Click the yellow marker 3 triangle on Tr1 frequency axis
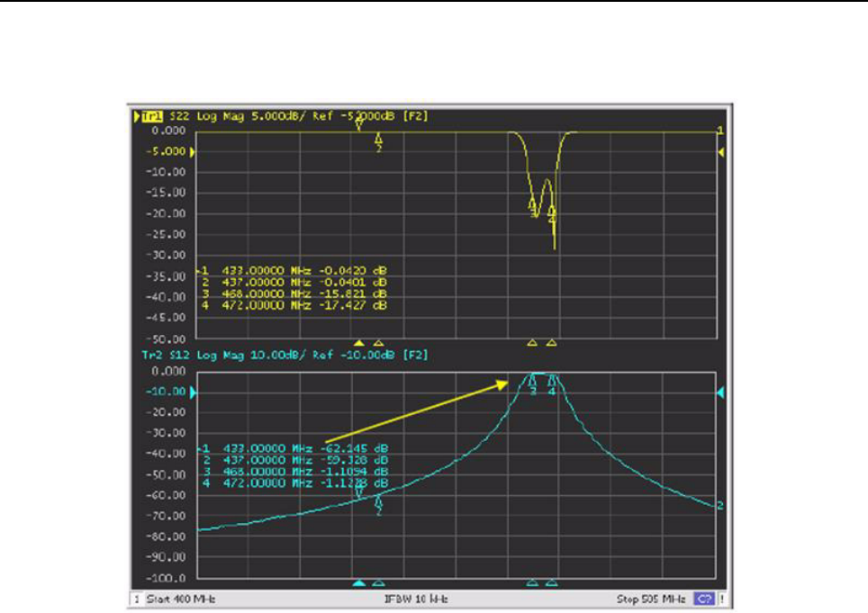The image size is (868, 613). [x=532, y=344]
